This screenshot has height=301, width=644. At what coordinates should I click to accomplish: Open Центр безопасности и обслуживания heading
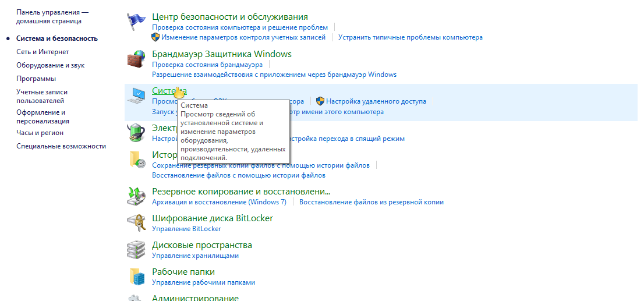tap(230, 17)
